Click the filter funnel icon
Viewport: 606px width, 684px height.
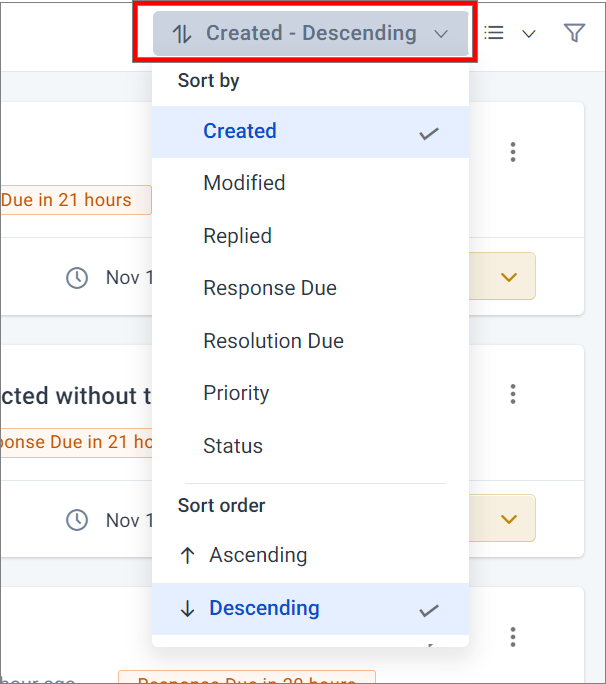574,33
